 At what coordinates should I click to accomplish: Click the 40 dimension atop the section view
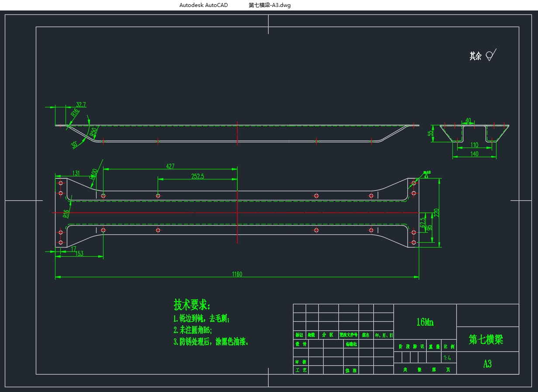tap(468, 120)
